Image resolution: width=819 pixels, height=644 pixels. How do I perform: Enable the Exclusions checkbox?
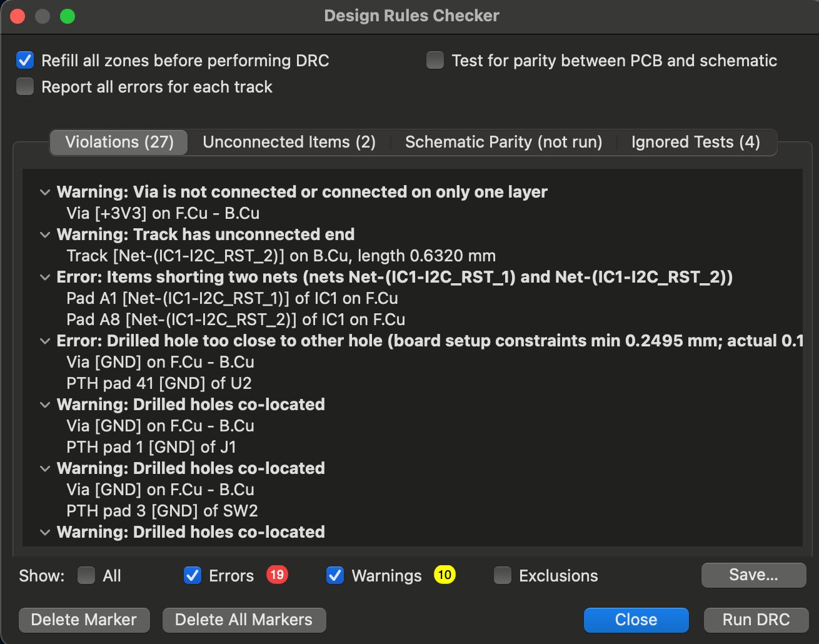[x=503, y=576]
